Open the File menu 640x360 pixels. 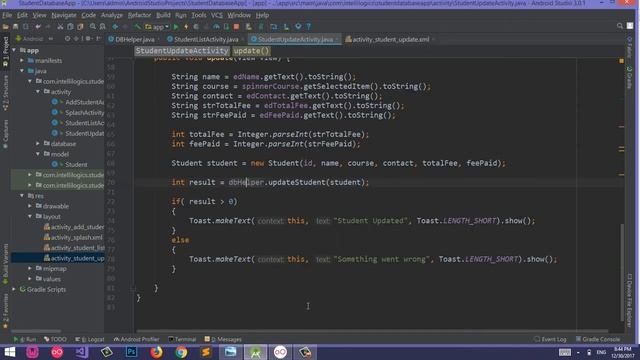pyautogui.click(x=7, y=16)
